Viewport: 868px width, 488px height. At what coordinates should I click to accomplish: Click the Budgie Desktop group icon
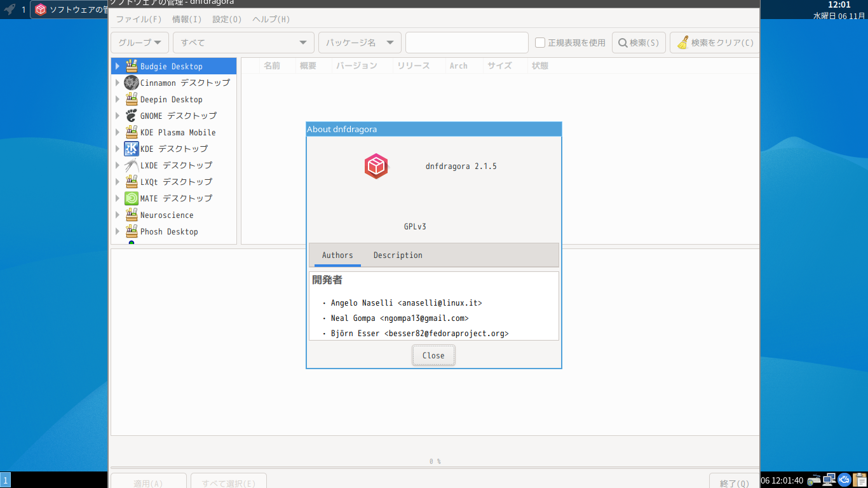[132, 66]
